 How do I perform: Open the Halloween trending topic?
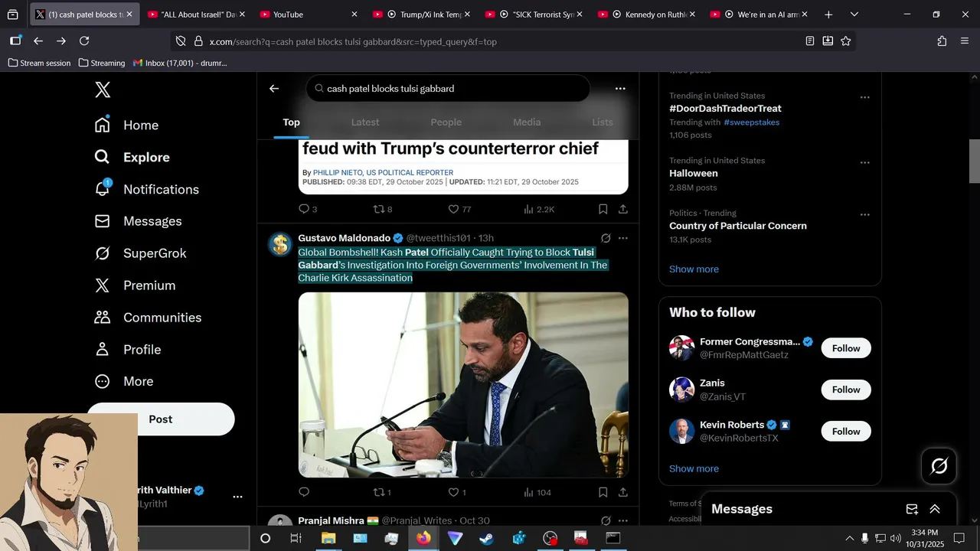694,174
